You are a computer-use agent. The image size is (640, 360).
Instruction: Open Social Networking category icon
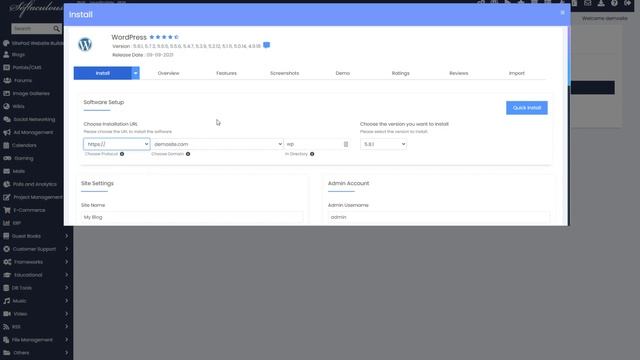(7, 119)
